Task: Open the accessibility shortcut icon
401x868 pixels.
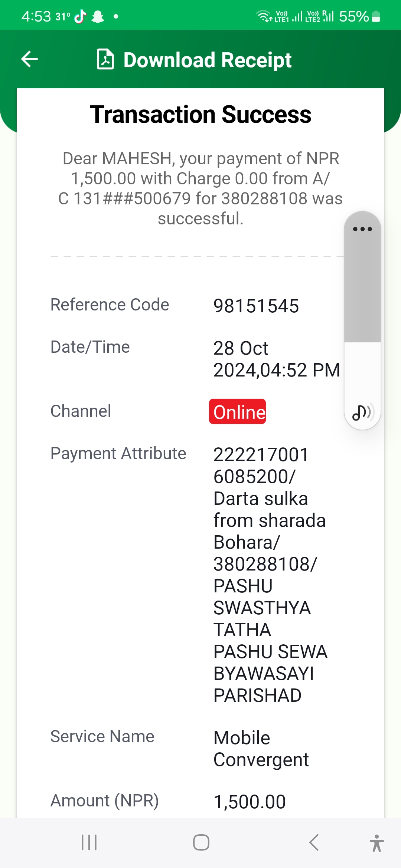Action: coord(376,843)
